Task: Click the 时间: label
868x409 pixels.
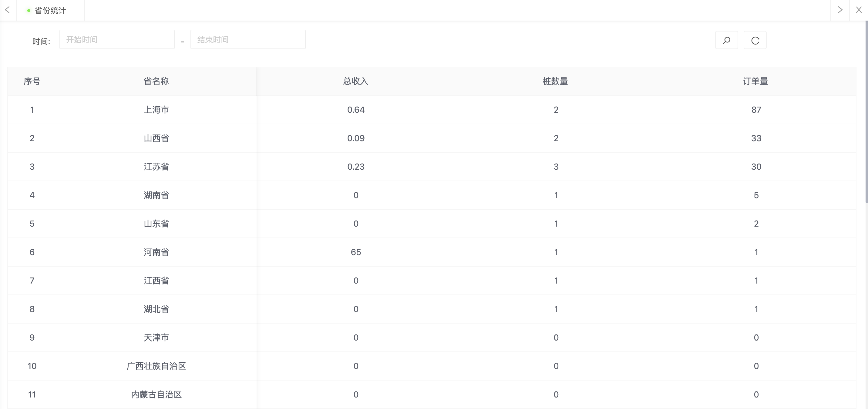Action: point(41,42)
